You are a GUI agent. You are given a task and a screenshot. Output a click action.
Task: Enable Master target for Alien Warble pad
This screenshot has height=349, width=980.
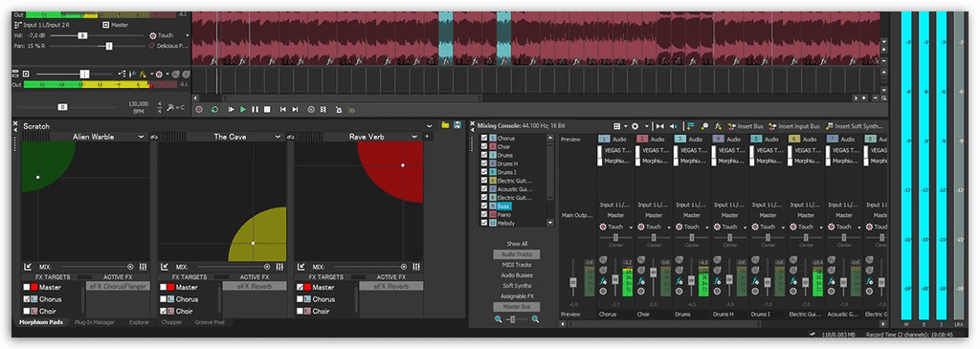tap(27, 287)
